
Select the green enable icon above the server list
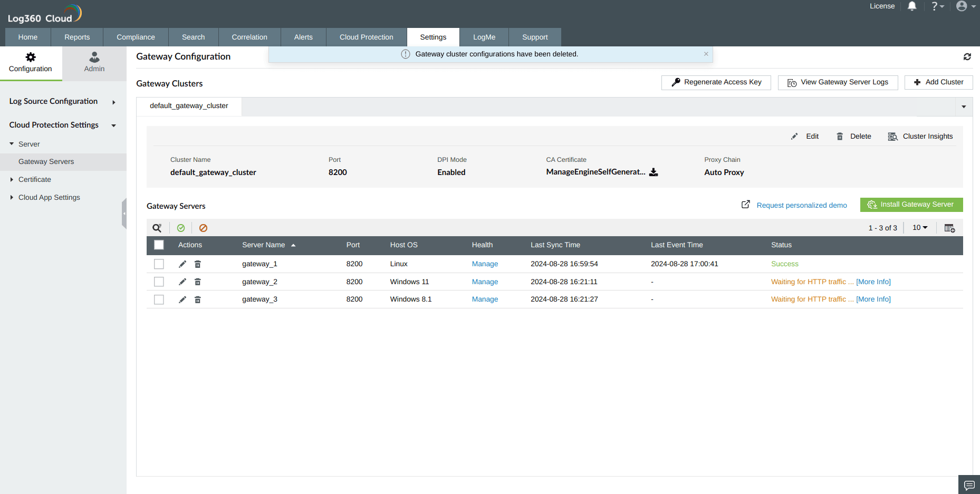pos(181,228)
